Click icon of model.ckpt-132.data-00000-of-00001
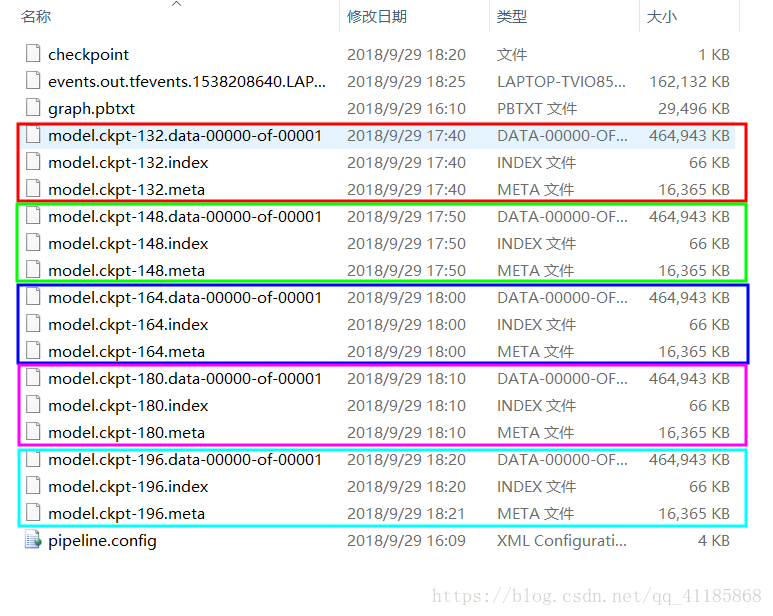The image size is (773, 616). (33, 135)
